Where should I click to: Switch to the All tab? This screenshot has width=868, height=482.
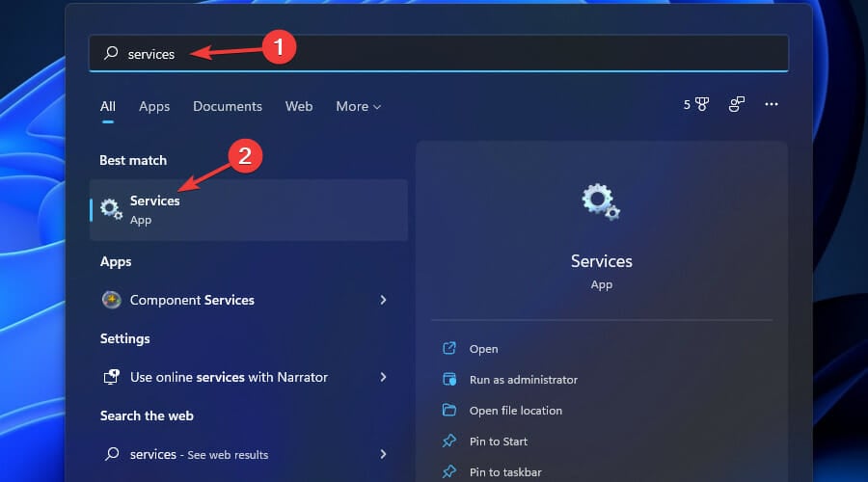pos(108,106)
